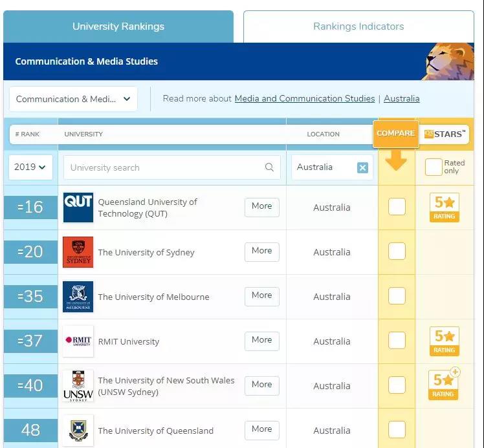Image resolution: width=484 pixels, height=448 pixels.
Task: Open QUT's 5-star rating badge
Action: pyautogui.click(x=444, y=208)
